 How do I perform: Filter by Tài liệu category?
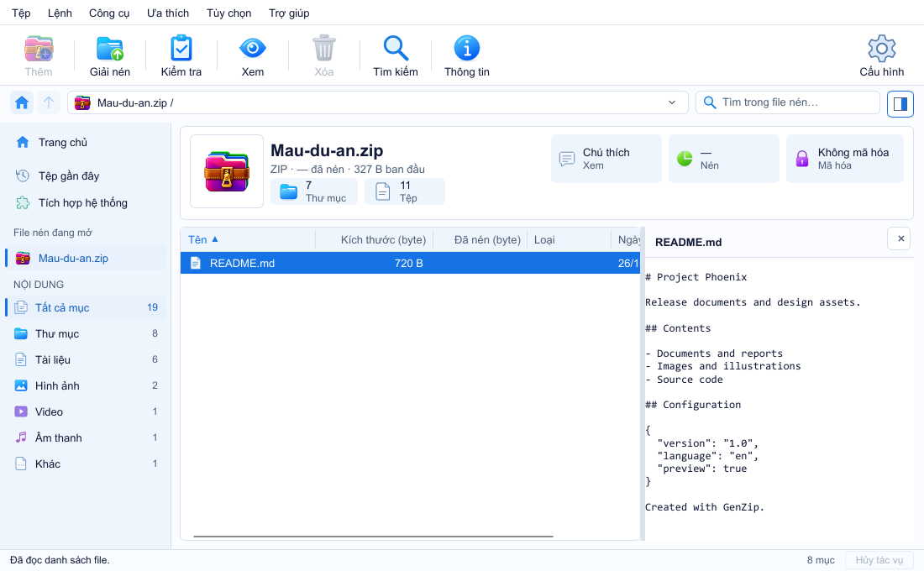(x=86, y=359)
